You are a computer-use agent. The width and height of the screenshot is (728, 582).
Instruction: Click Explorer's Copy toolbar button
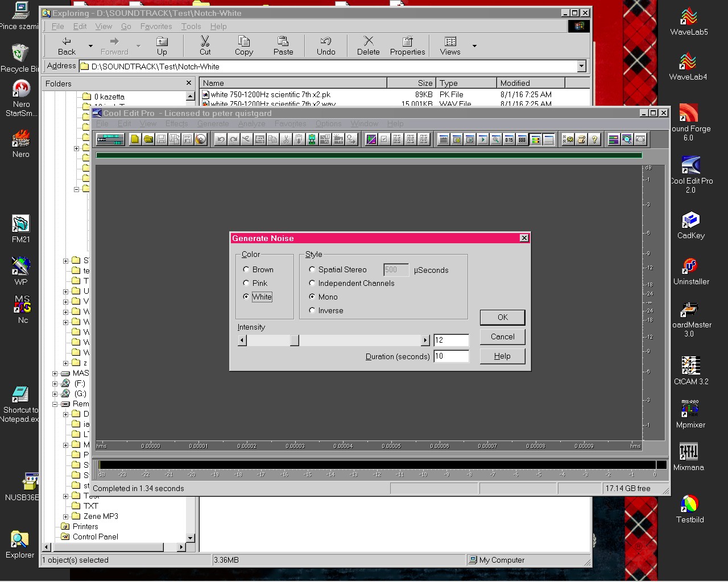(x=244, y=45)
